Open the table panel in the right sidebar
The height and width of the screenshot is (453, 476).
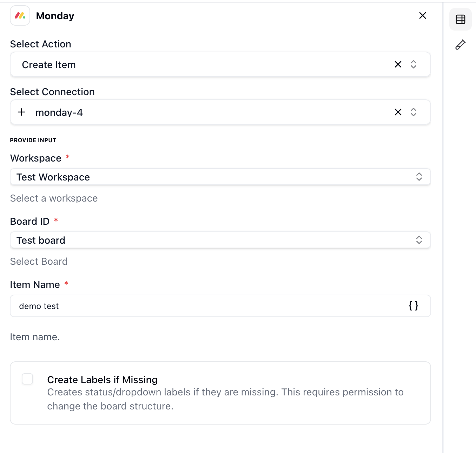pyautogui.click(x=460, y=19)
